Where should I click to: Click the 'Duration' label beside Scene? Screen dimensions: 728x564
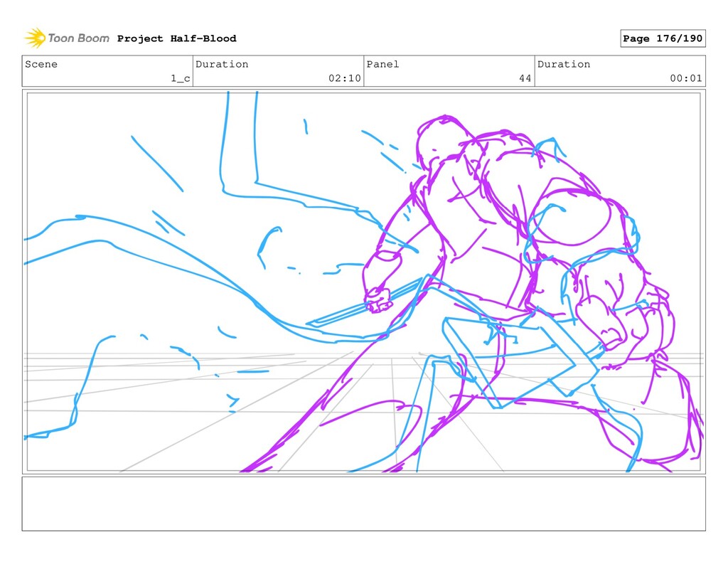(222, 64)
